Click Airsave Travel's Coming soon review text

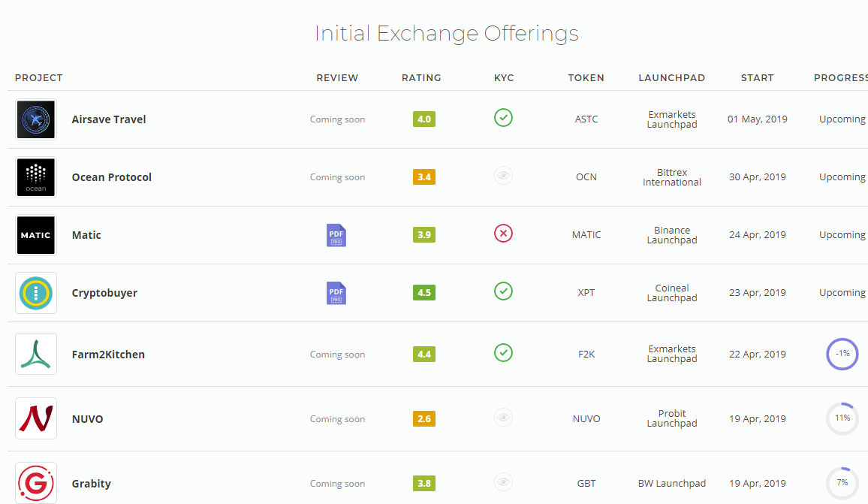337,119
